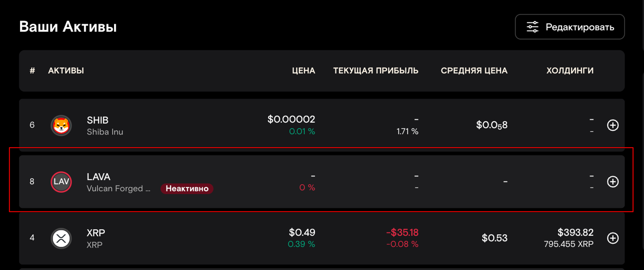Click the LAVA token logo
The height and width of the screenshot is (270, 644).
point(61,182)
